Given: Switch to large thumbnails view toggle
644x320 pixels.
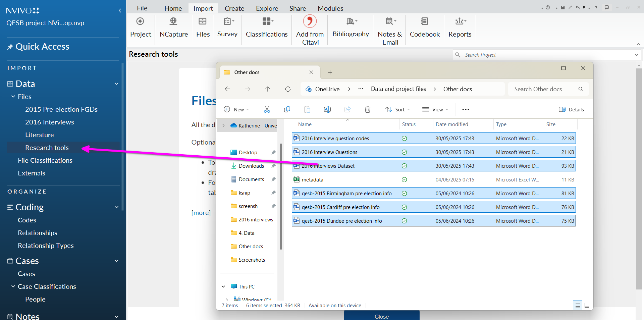Looking at the screenshot, I should tap(587, 305).
